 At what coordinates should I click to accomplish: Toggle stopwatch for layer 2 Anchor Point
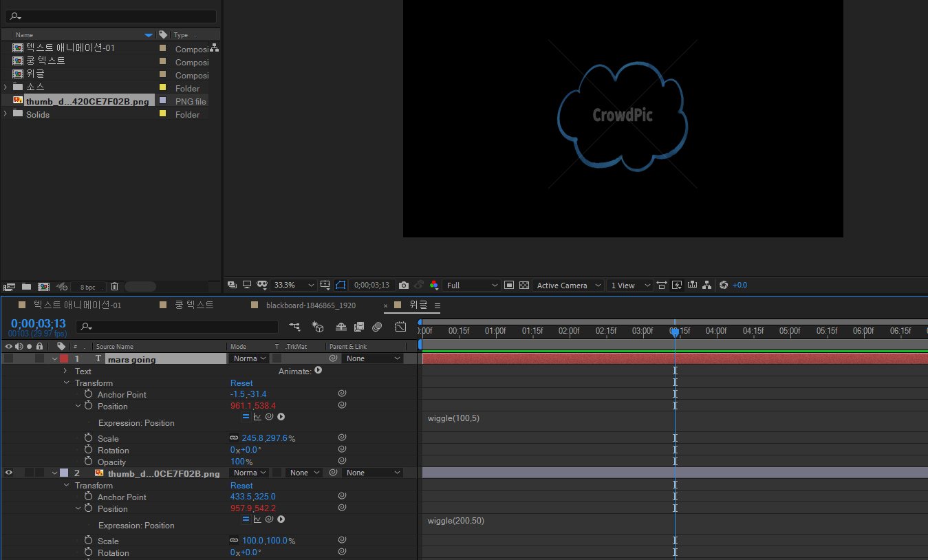point(88,497)
